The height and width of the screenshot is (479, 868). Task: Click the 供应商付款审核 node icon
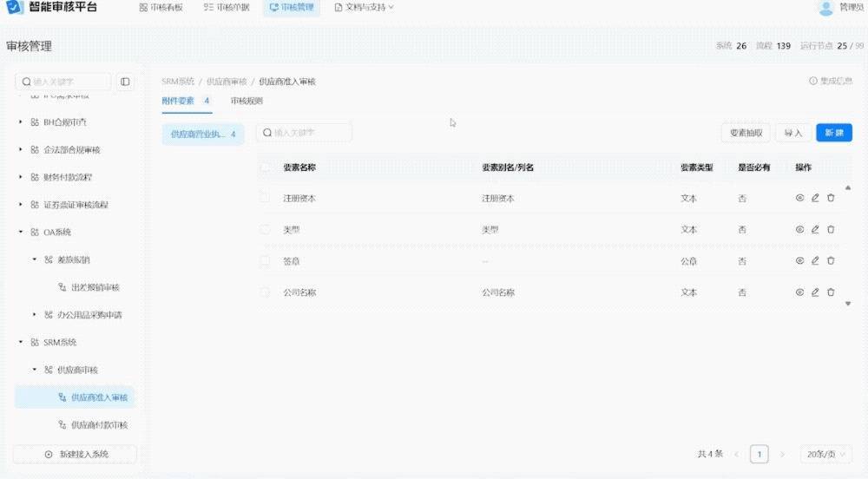62,425
